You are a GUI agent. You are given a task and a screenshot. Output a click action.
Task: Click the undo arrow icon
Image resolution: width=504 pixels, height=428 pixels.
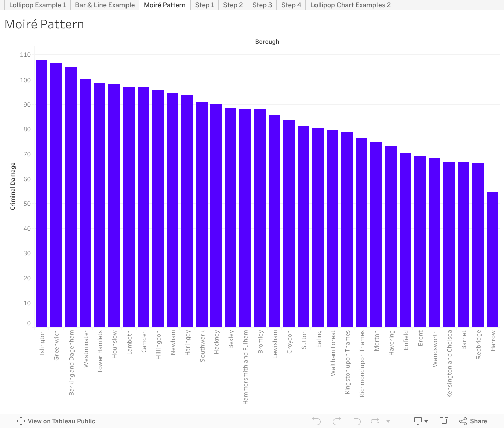317,421
